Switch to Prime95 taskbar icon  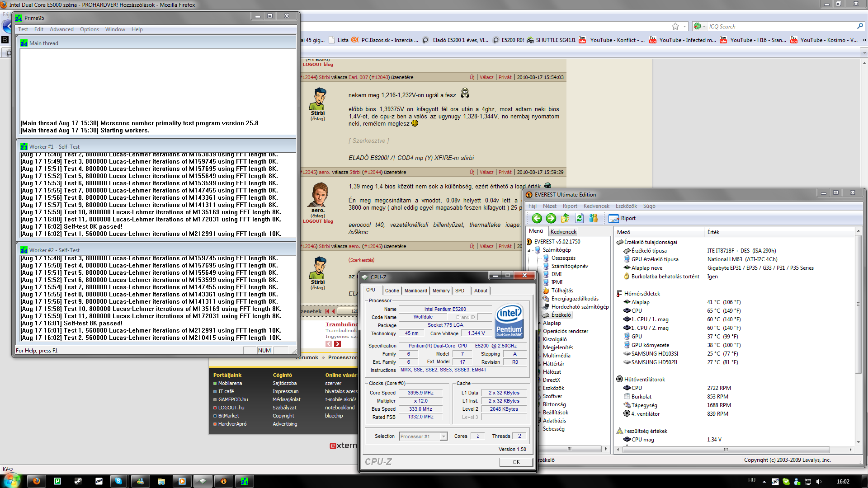tap(245, 481)
